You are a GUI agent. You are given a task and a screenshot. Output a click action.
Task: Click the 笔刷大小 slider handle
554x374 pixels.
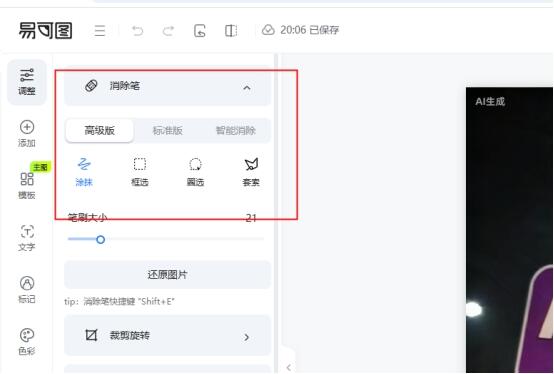click(x=100, y=240)
